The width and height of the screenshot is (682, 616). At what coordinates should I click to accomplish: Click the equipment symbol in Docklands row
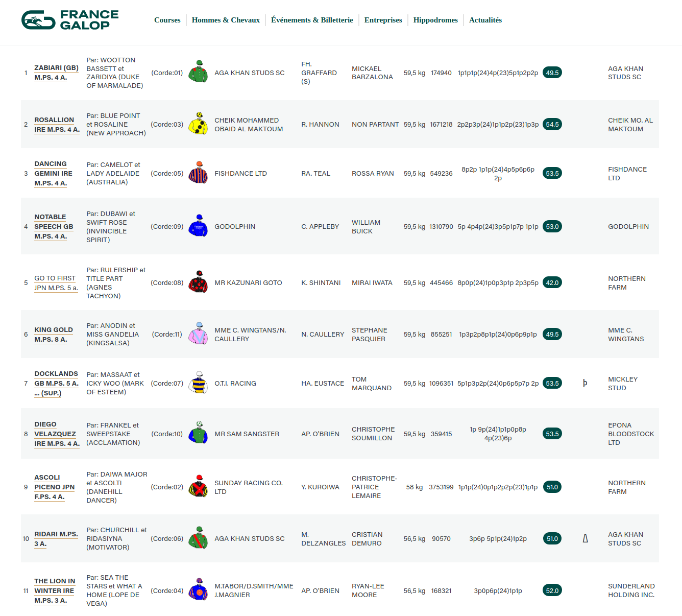[585, 383]
